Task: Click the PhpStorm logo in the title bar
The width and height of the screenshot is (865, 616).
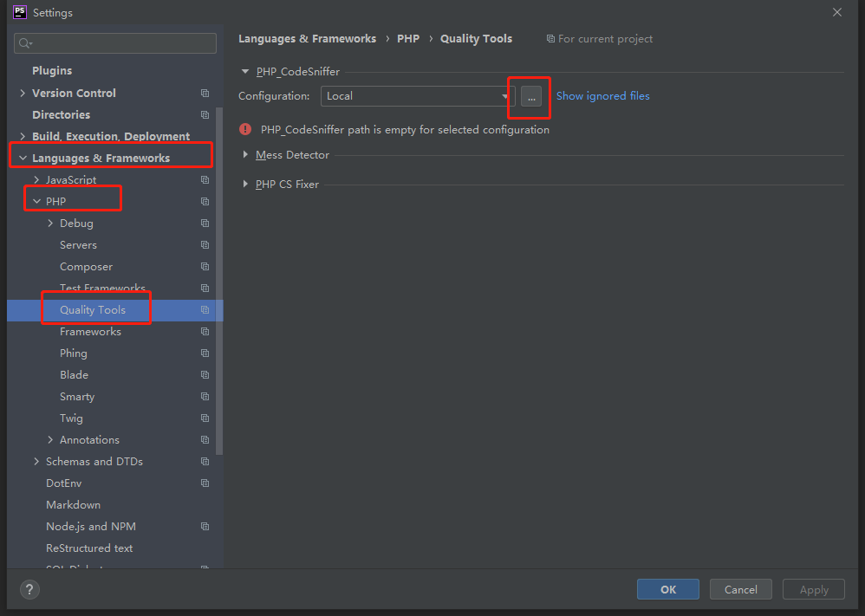Action: tap(20, 12)
